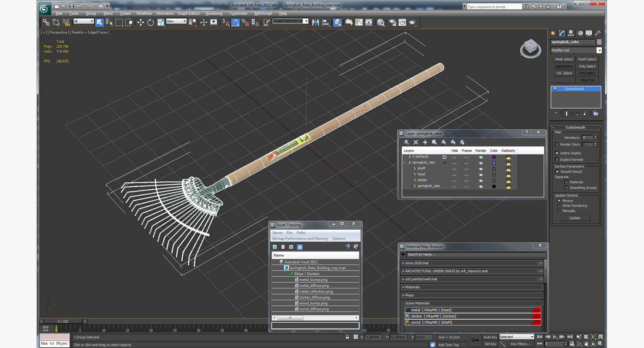Toggle the Selection Lock padlock icon
The image size is (644, 348).
click(347, 337)
